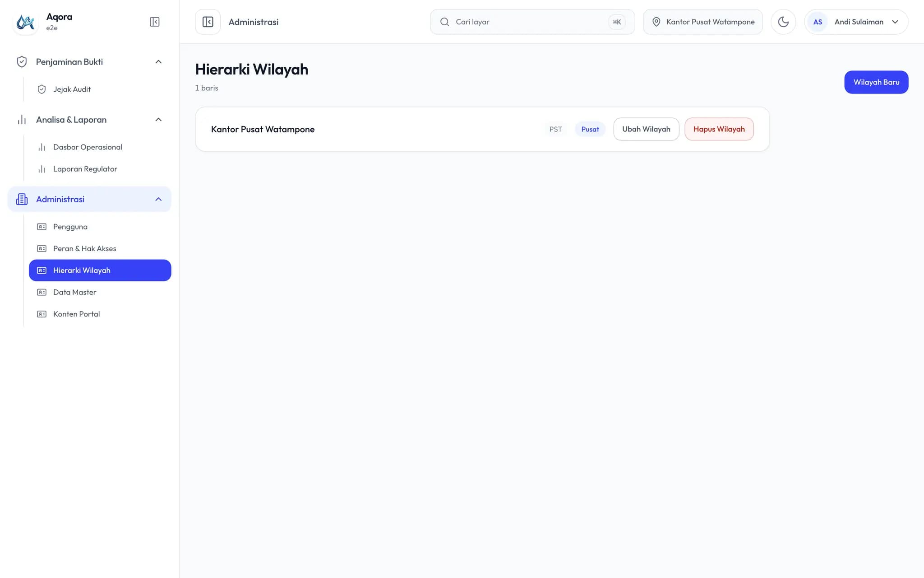The width and height of the screenshot is (924, 578).
Task: Click the shield icon of Penjaminan Bukti
Action: [22, 62]
